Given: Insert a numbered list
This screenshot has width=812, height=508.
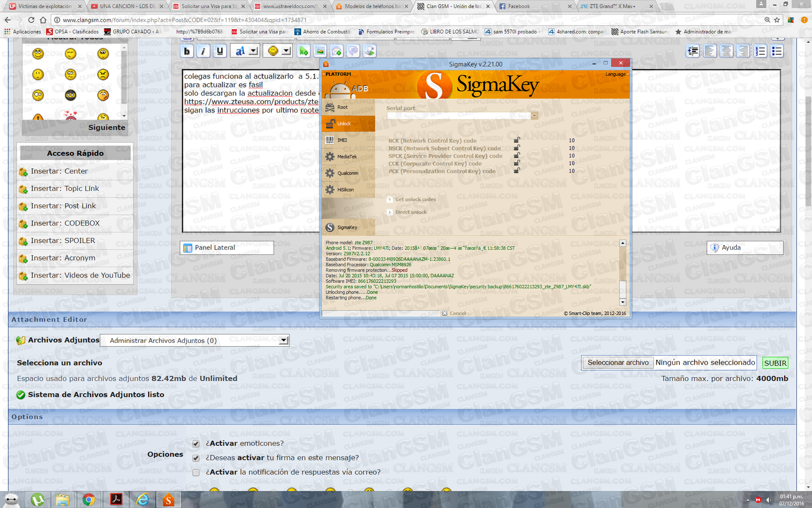Looking at the screenshot, I should [760, 51].
